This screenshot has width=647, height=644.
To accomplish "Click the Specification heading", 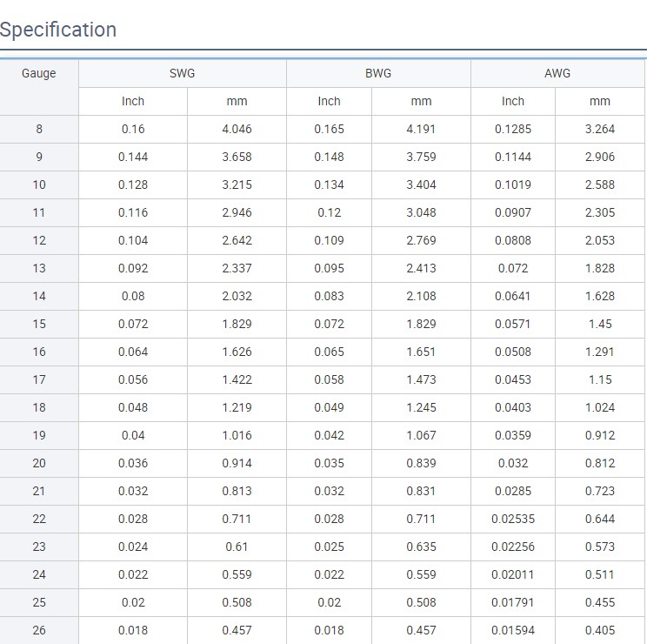I will 58,30.
